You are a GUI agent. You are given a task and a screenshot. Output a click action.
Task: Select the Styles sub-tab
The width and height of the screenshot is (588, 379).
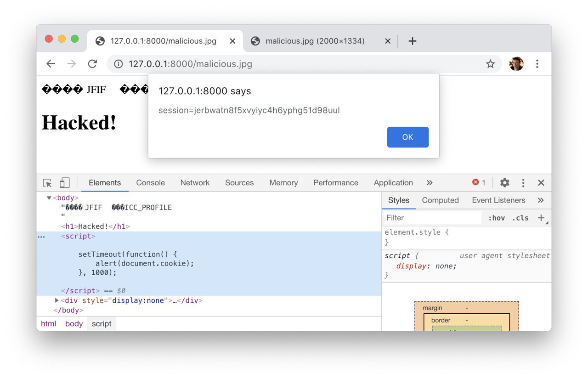click(399, 200)
